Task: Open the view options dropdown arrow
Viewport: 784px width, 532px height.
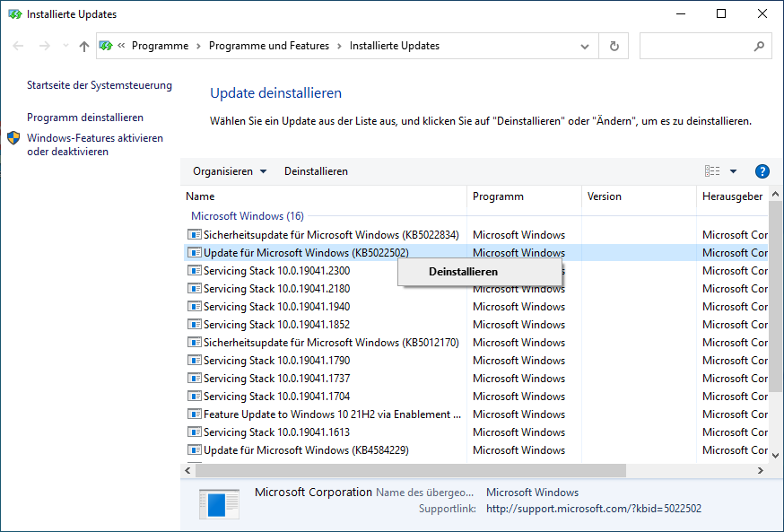Action: click(733, 171)
